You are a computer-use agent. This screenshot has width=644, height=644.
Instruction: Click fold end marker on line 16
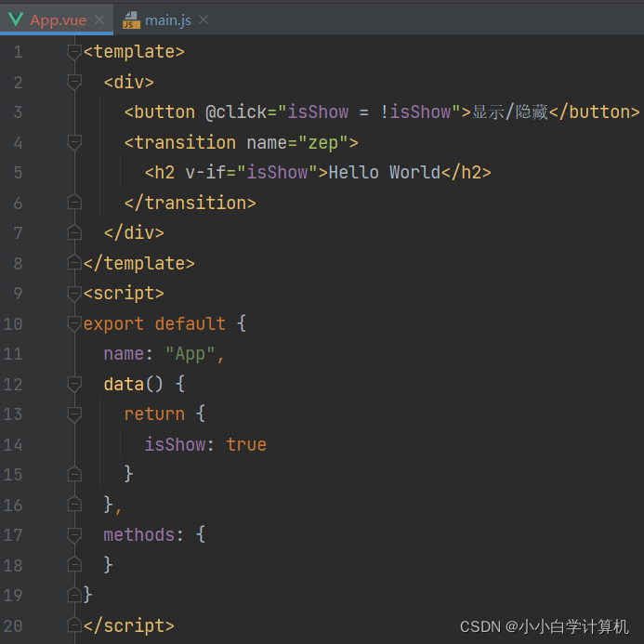[x=74, y=505]
